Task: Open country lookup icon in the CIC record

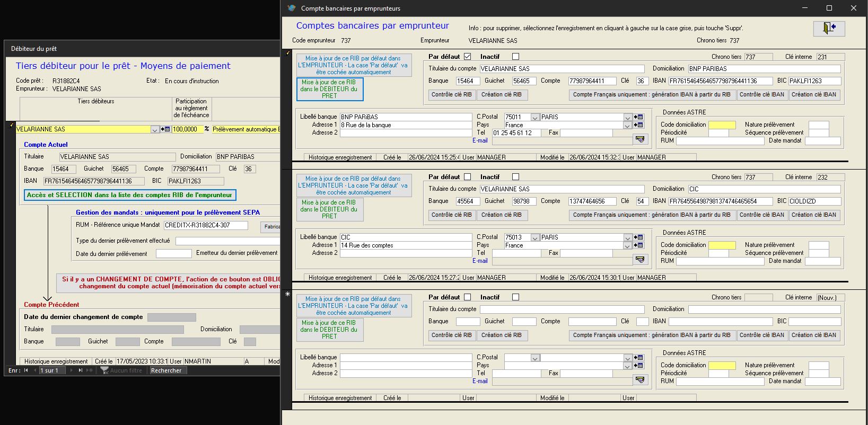Action: tap(638, 245)
